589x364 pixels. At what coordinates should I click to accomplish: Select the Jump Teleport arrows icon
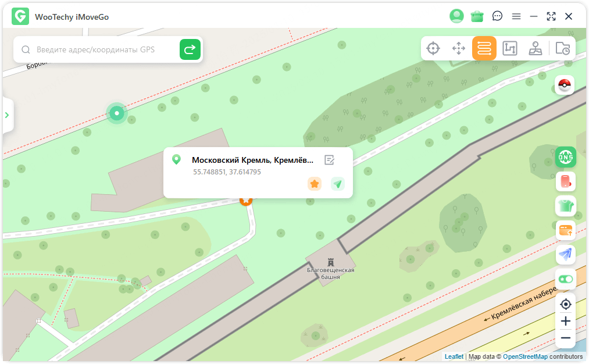(459, 48)
